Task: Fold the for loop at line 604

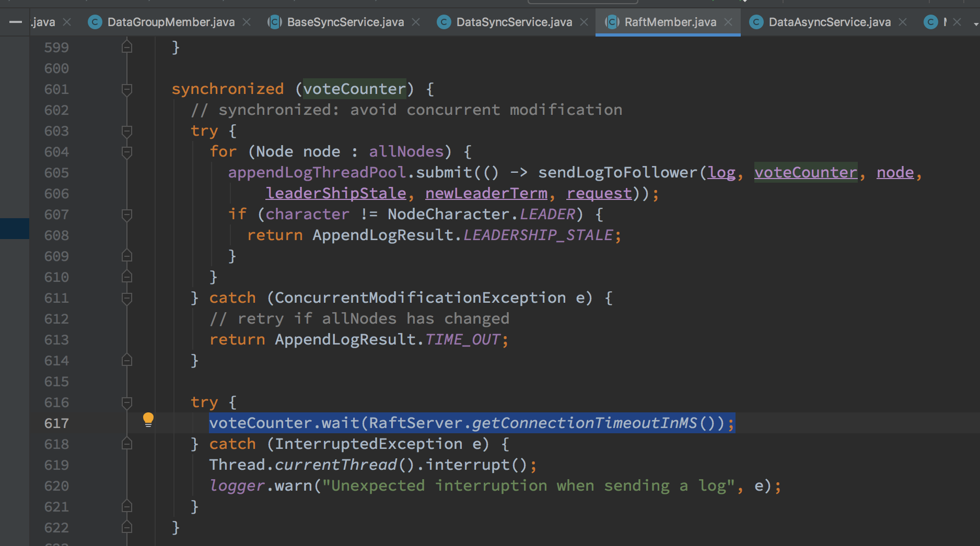Action: [127, 152]
